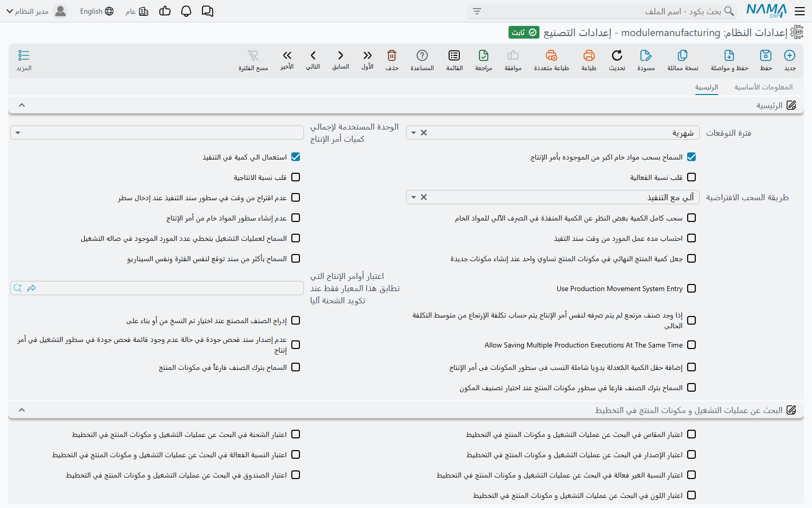Open the main hamburger menu

[800, 11]
